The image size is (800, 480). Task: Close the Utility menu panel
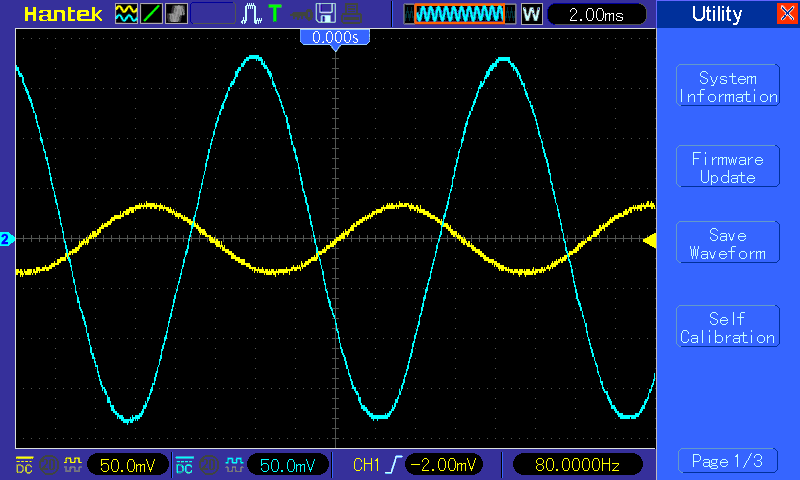787,14
